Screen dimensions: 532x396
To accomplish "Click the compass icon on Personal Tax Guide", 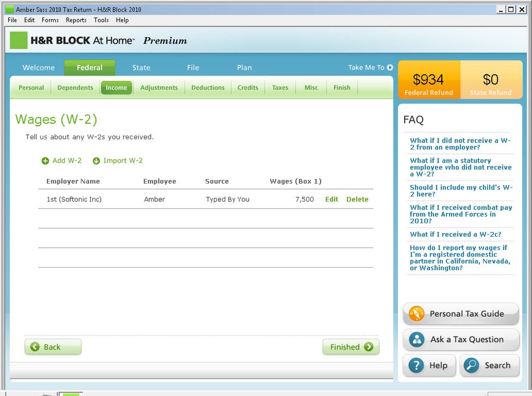I will (417, 314).
